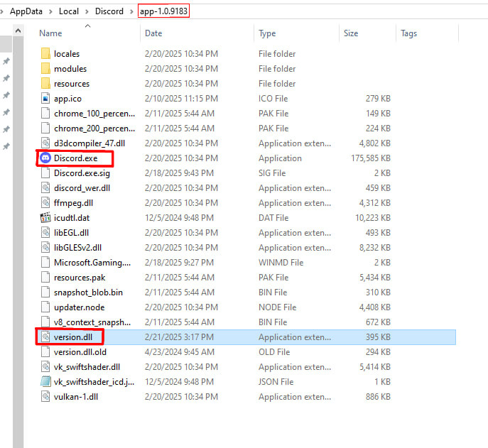488x448 pixels.
Task: Select the updater.node file name
Action: (80, 307)
